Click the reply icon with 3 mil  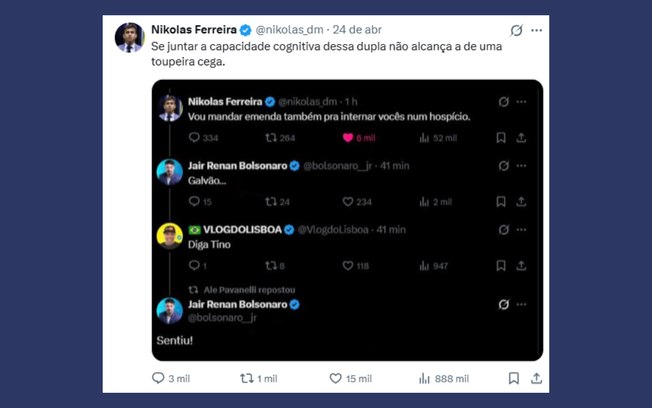pos(158,379)
